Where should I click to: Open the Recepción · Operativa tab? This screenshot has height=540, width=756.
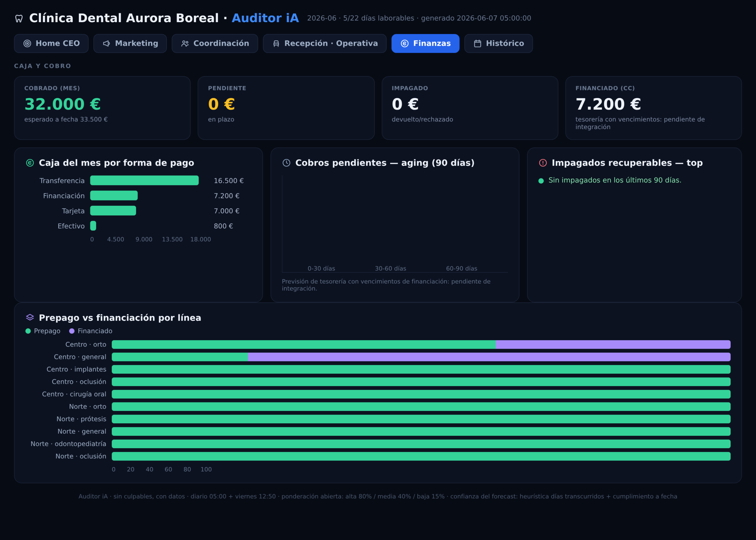tap(325, 44)
